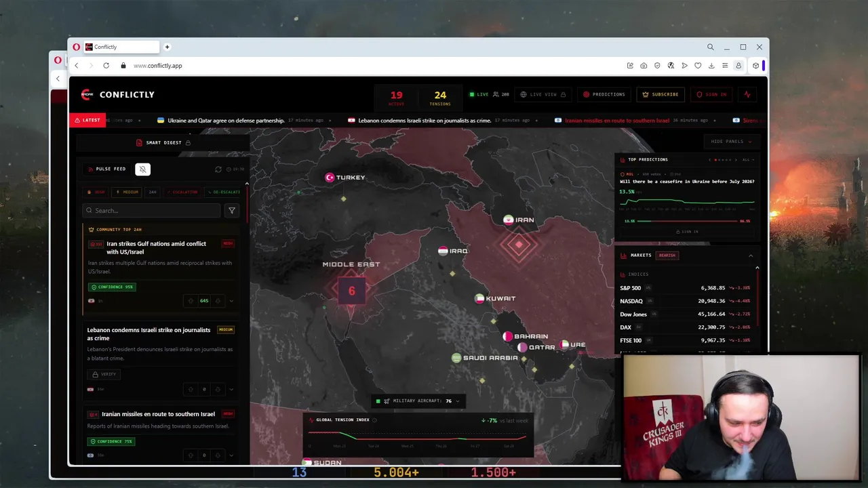Click into the feed Search field

tap(151, 211)
